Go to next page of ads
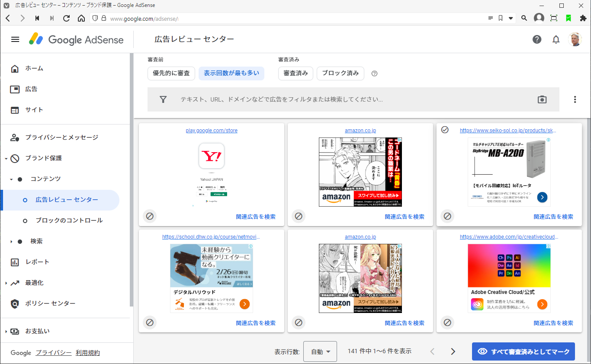 click(x=453, y=351)
